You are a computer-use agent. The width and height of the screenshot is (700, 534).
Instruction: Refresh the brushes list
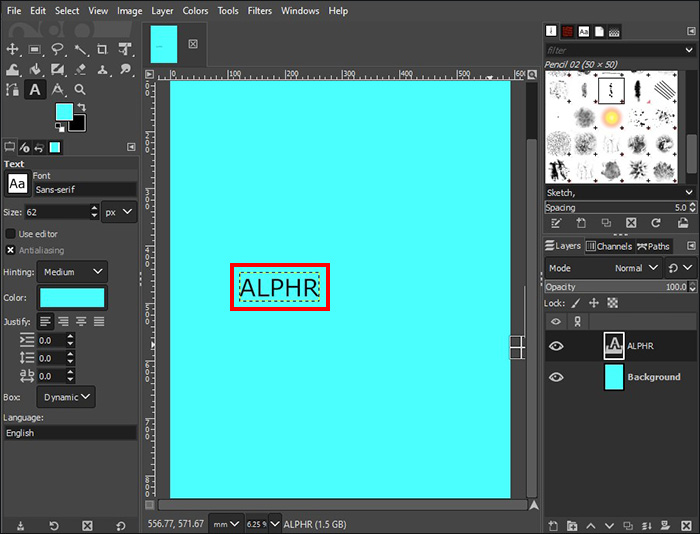coord(656,223)
